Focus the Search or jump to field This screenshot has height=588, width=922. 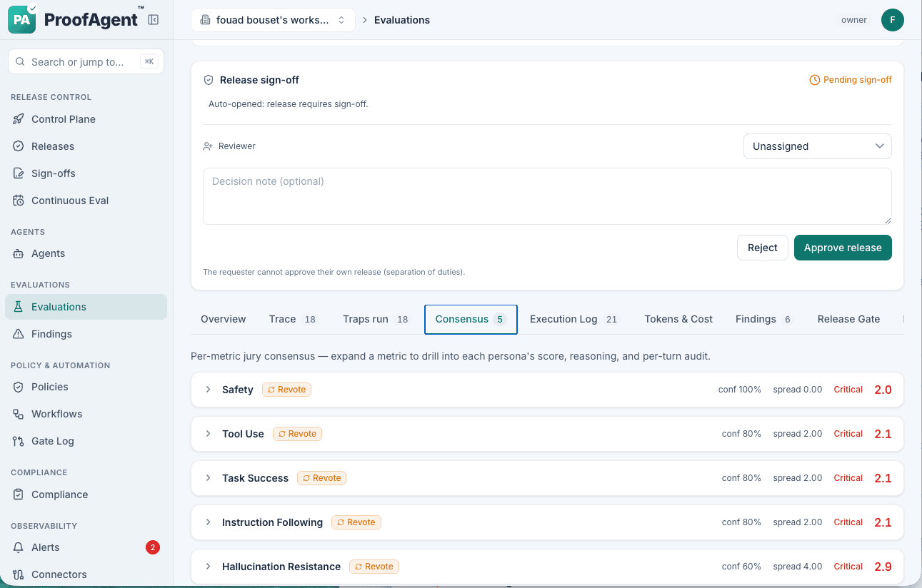coord(86,62)
